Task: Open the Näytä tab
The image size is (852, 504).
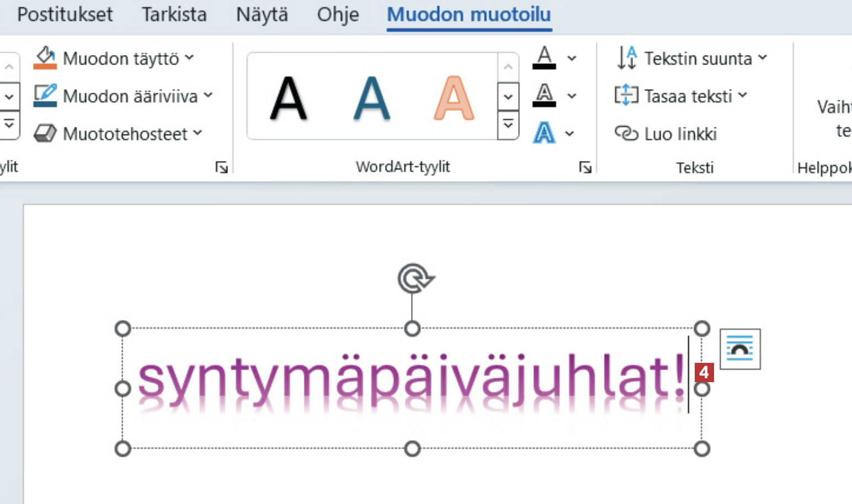Action: (x=262, y=14)
